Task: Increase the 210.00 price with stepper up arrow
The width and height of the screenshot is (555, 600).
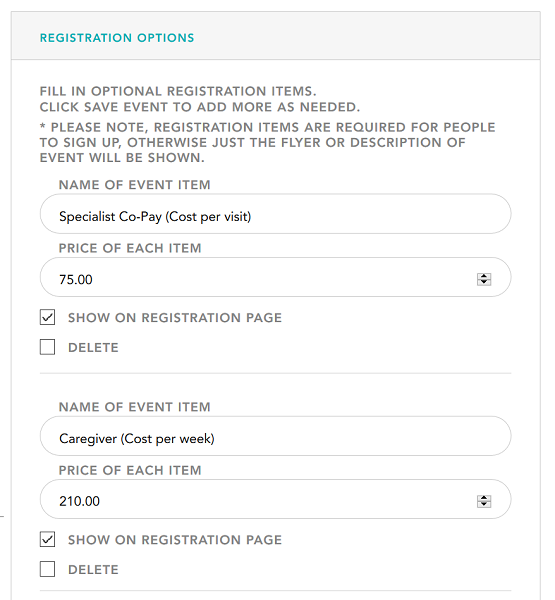Action: 484,498
